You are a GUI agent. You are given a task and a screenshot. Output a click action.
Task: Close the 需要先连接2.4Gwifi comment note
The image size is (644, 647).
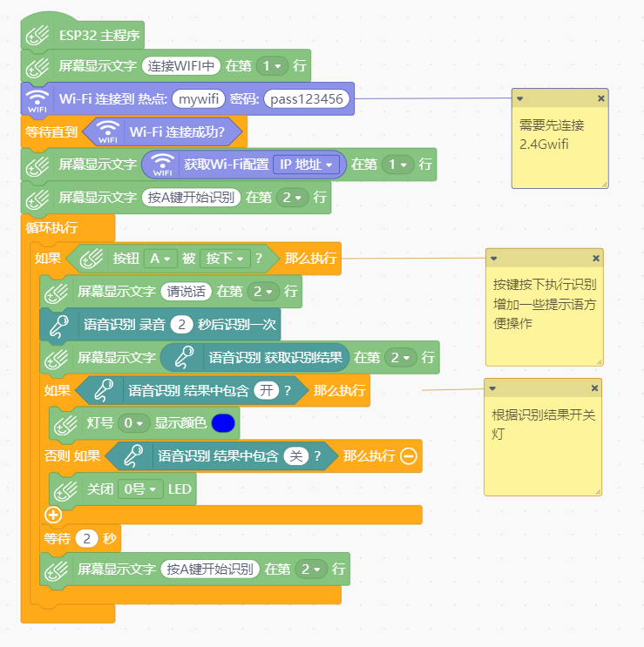(601, 98)
